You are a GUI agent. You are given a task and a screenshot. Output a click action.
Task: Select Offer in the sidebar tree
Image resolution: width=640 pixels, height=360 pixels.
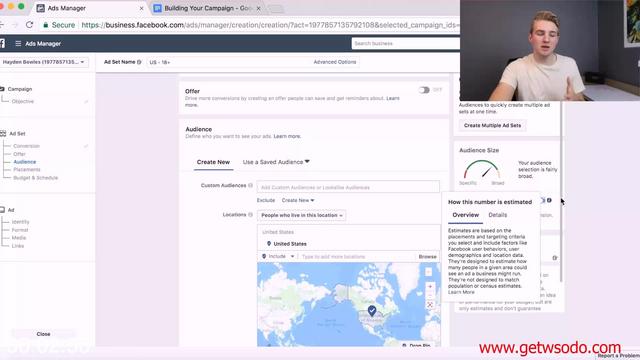click(19, 154)
